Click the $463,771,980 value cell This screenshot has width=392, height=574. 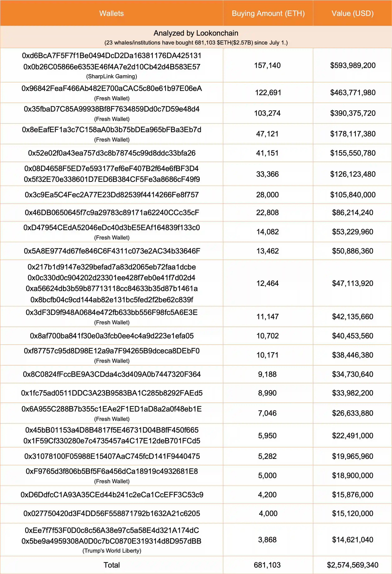point(353,93)
